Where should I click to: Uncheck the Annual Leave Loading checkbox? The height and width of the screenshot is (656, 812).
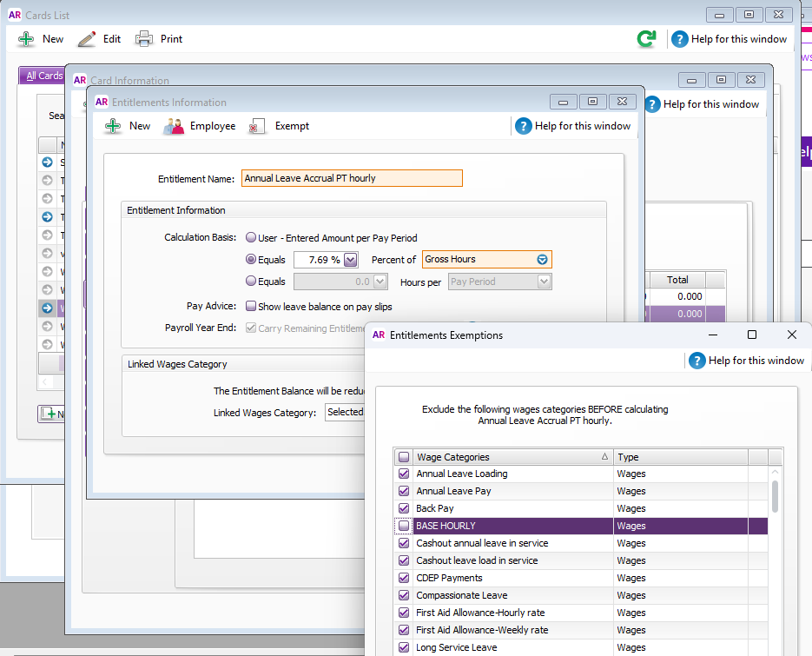404,474
